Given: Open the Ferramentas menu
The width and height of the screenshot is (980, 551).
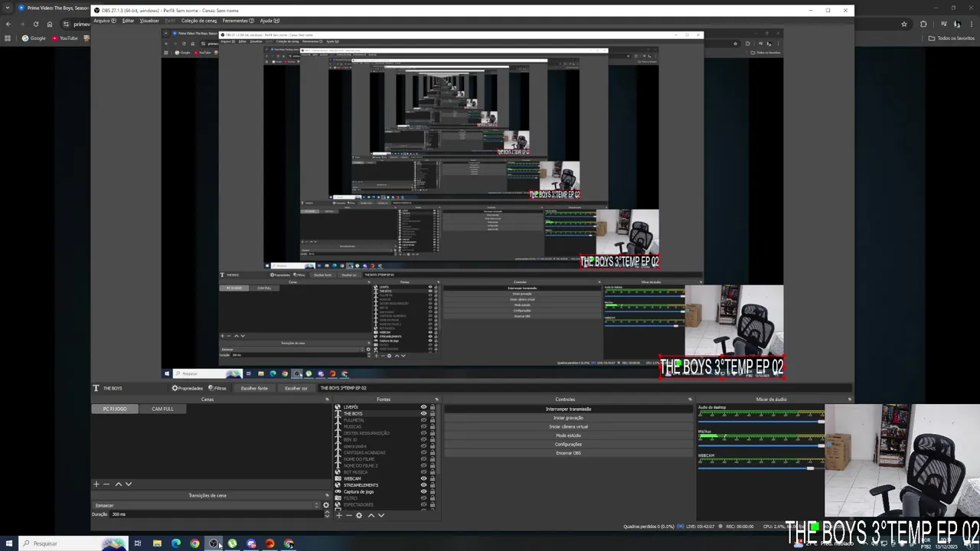Looking at the screenshot, I should [x=238, y=21].
